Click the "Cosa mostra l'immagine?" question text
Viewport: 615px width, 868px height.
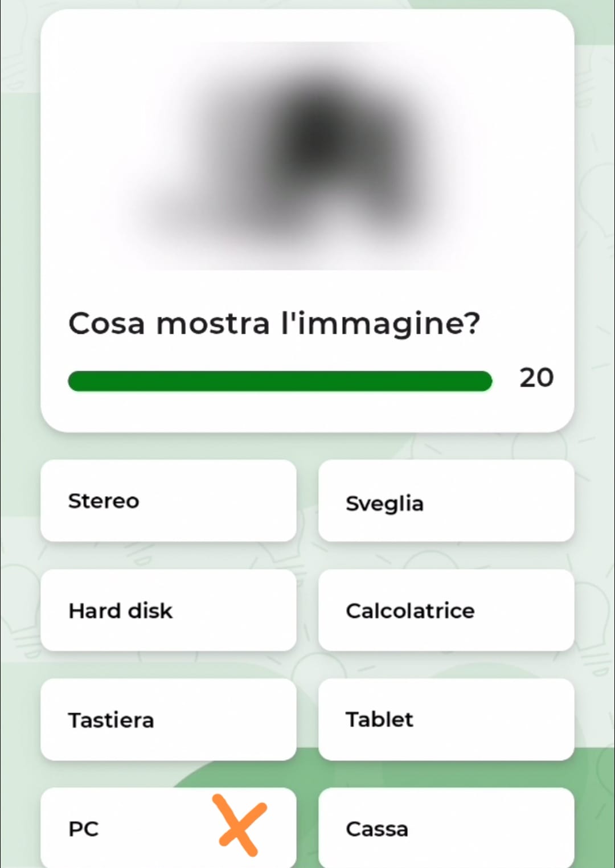point(274,324)
